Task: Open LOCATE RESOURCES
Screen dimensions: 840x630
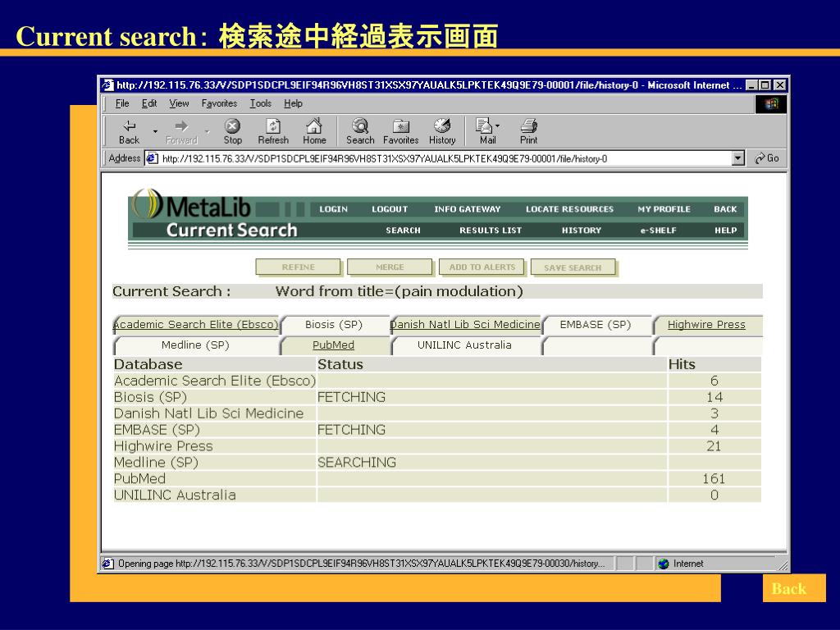Action: tap(569, 209)
